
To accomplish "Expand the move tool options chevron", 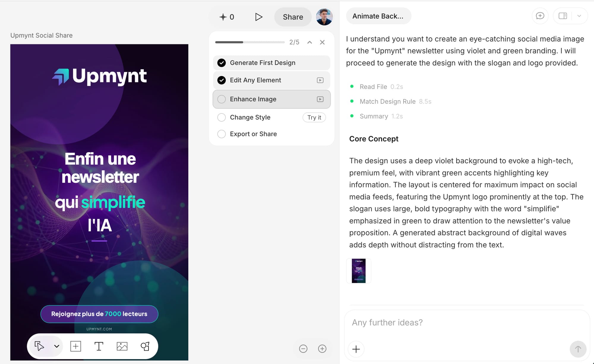I will (57, 346).
